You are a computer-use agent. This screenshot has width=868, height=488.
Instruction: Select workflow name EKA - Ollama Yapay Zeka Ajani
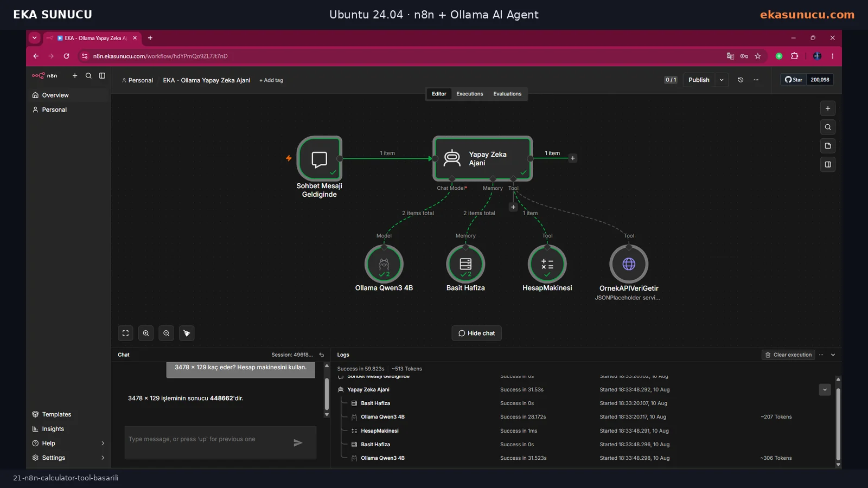click(207, 80)
